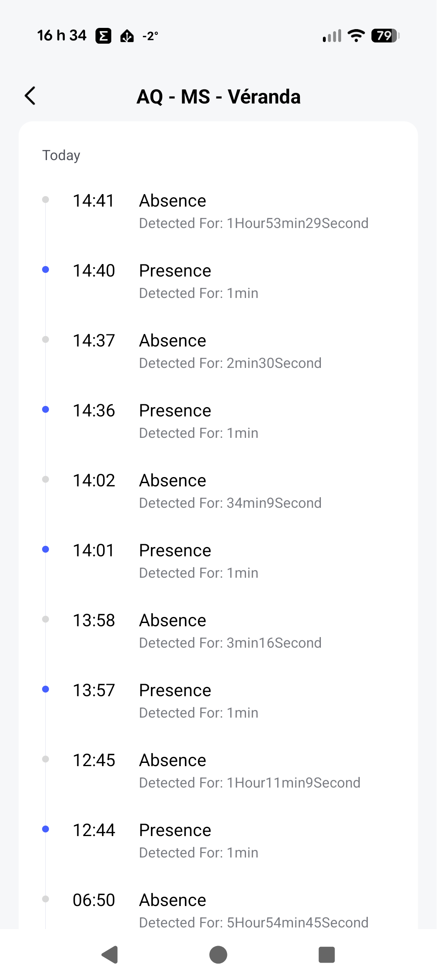Tap the AQ - MS - Véranda title
Screen dimensions: 437x980
pyautogui.click(x=218, y=97)
